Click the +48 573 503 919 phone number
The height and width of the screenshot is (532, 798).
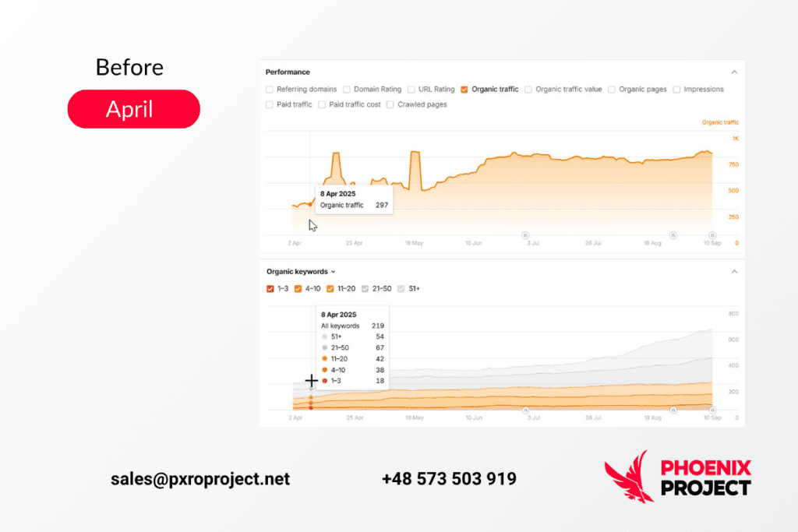click(x=449, y=478)
